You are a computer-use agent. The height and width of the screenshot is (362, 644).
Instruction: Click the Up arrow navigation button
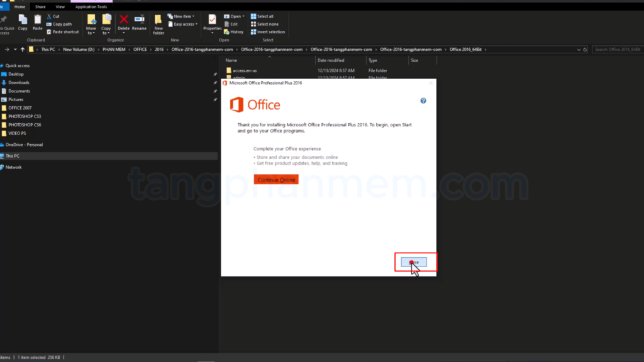tap(23, 49)
